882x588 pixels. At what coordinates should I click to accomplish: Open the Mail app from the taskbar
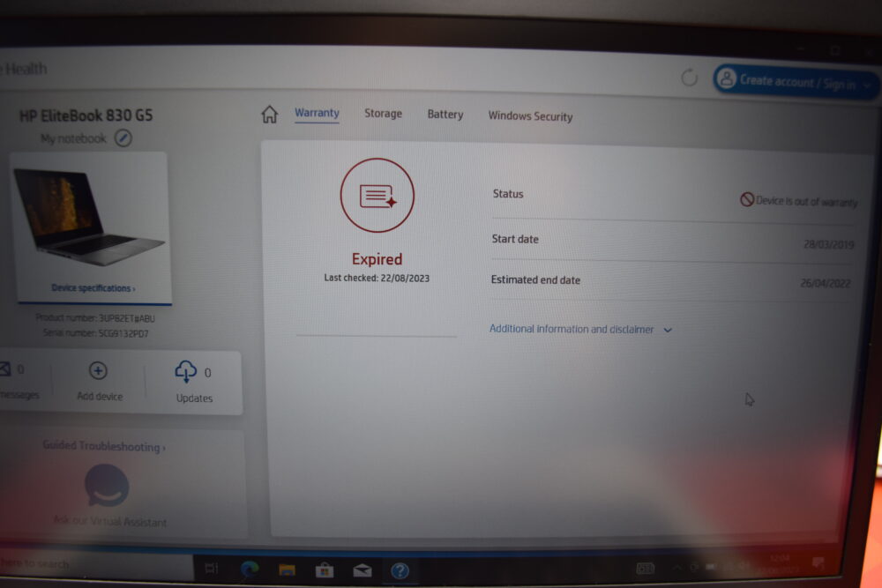click(x=363, y=571)
